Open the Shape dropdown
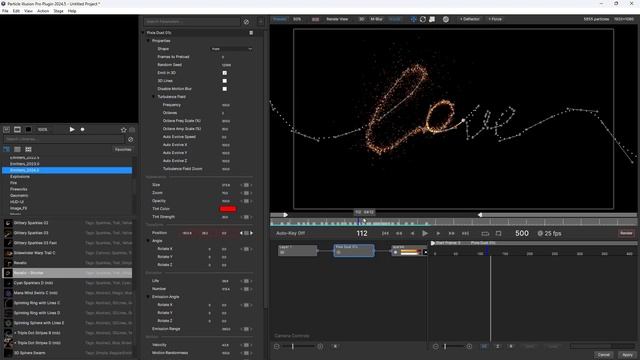Image resolution: width=640 pixels, height=360 pixels. pos(231,49)
